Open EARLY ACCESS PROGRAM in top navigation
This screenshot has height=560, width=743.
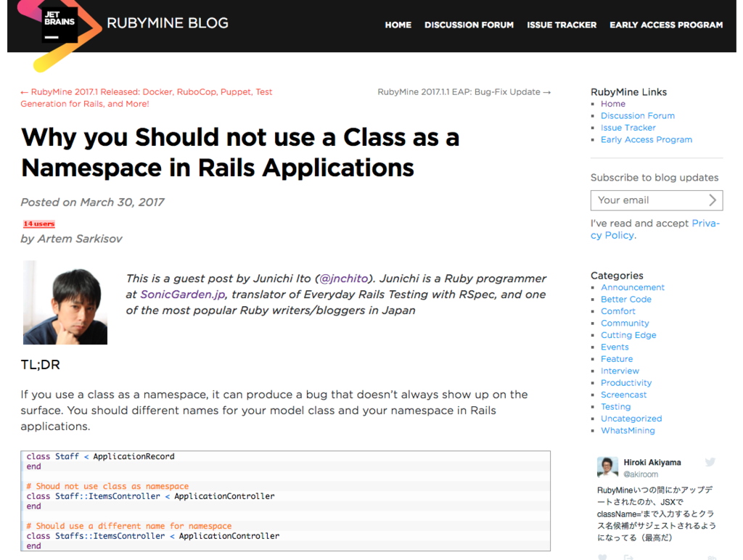click(x=666, y=25)
